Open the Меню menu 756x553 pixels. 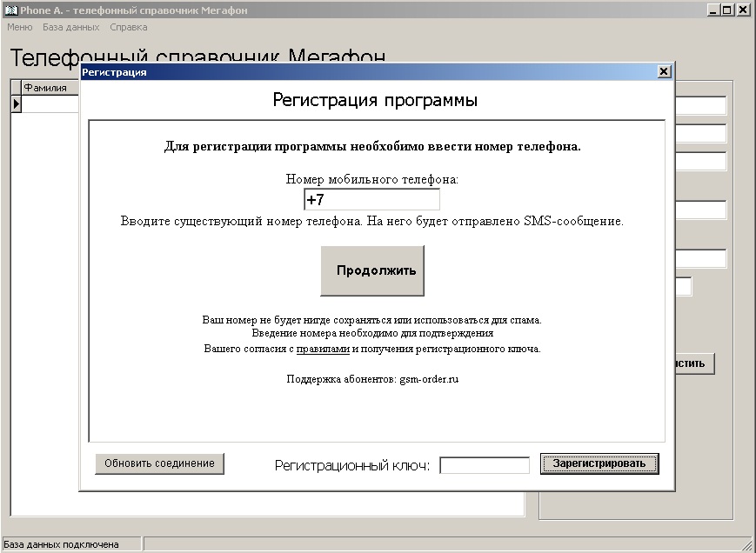[x=20, y=28]
